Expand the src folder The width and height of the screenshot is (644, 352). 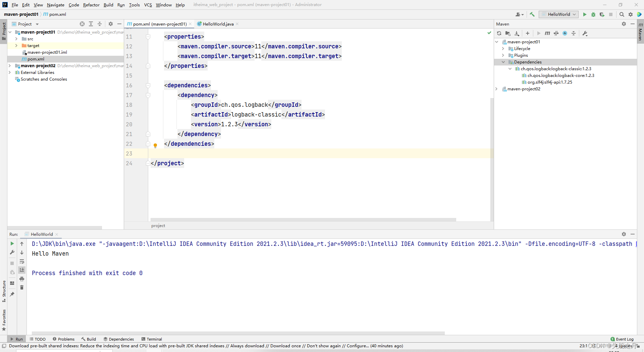pos(16,39)
